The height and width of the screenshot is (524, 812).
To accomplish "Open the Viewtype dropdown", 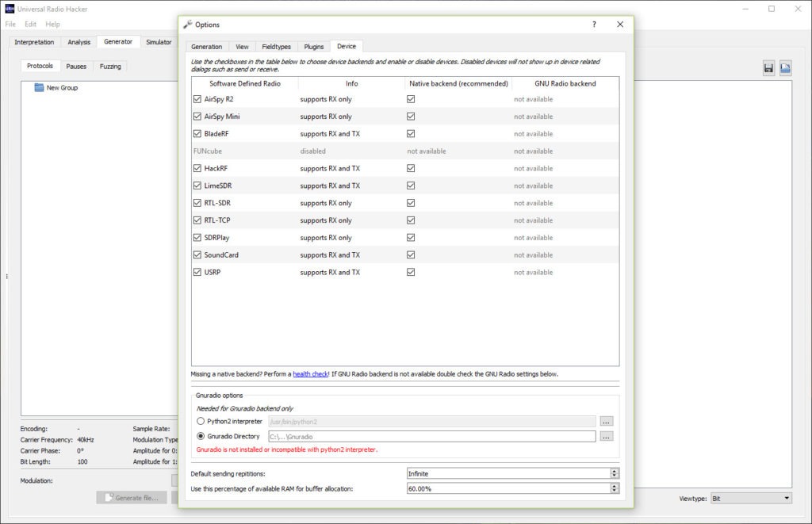I will (751, 498).
